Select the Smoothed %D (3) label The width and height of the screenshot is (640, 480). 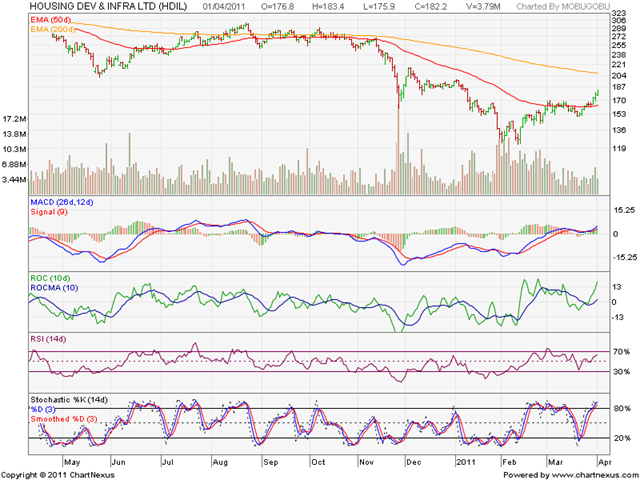point(64,419)
